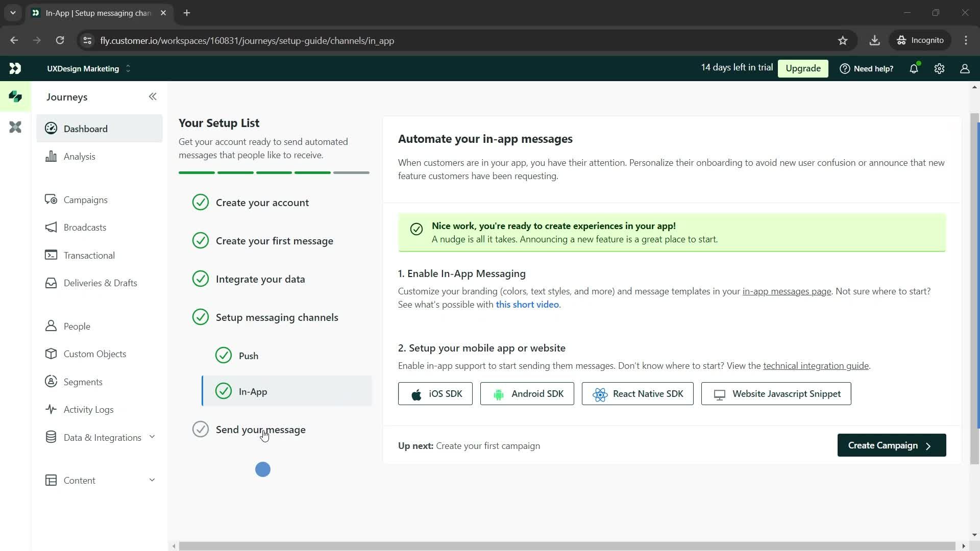Screen dimensions: 980x551
Task: Open browser downloads icon
Action: [875, 40]
